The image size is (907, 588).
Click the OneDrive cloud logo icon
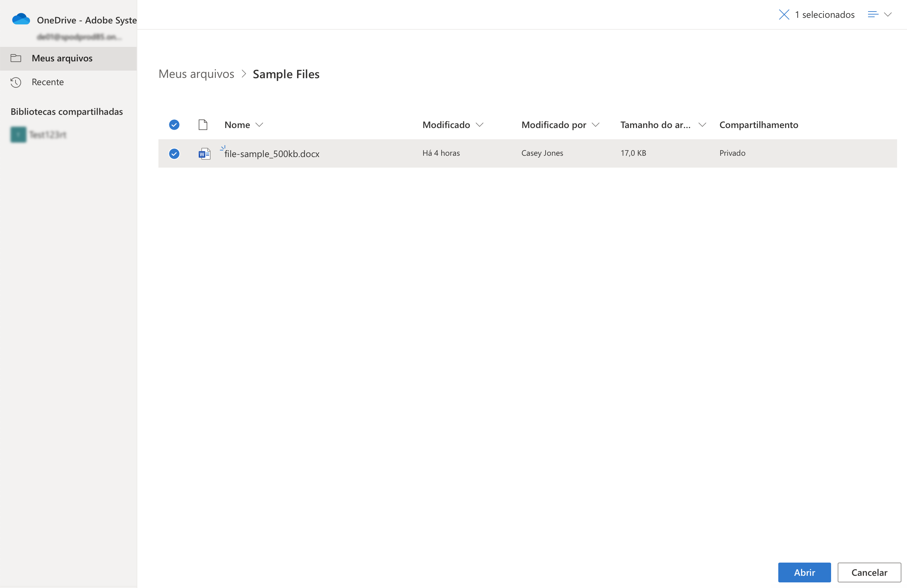point(20,19)
